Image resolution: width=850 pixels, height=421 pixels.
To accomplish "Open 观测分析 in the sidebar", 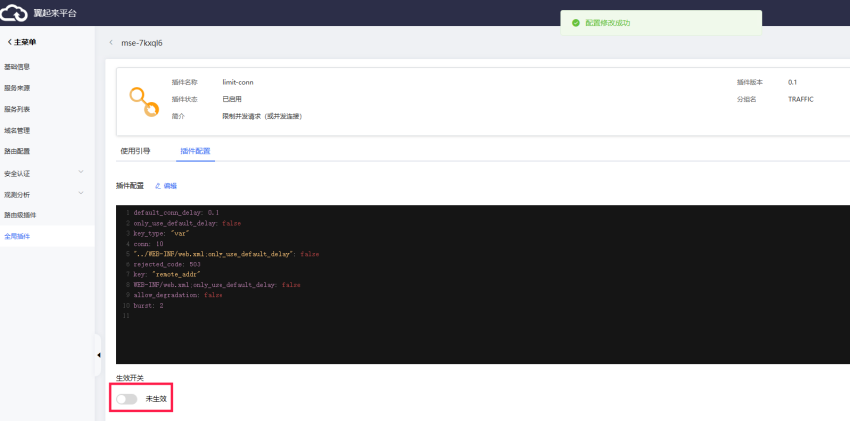I will click(x=17, y=195).
